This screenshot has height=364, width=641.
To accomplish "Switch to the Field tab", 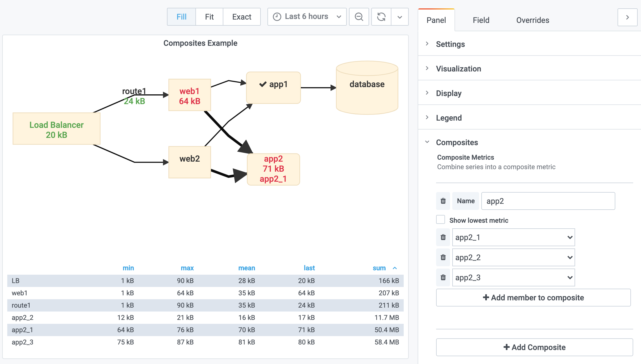I will coord(481,20).
